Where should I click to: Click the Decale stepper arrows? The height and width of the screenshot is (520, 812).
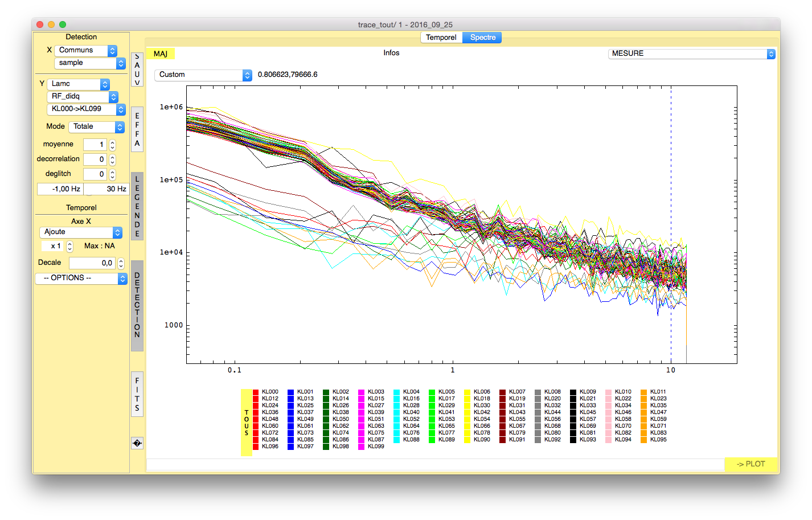pyautogui.click(x=121, y=264)
